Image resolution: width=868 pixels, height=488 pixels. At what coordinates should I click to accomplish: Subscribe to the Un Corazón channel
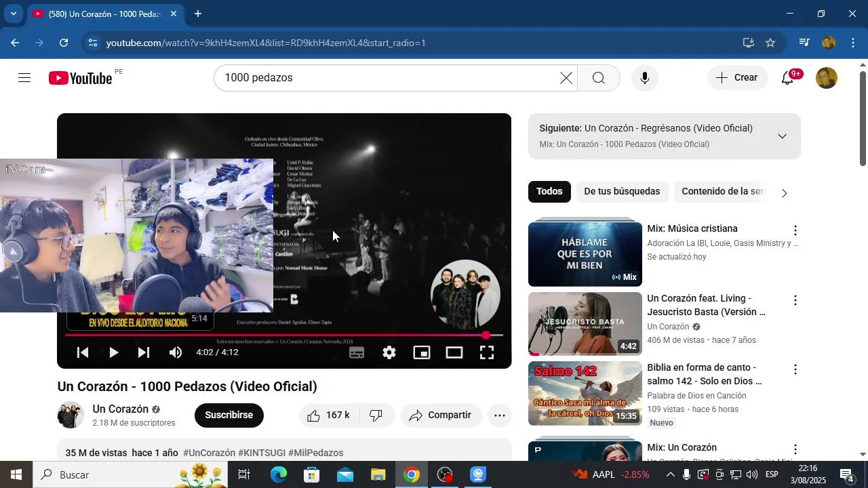(229, 415)
